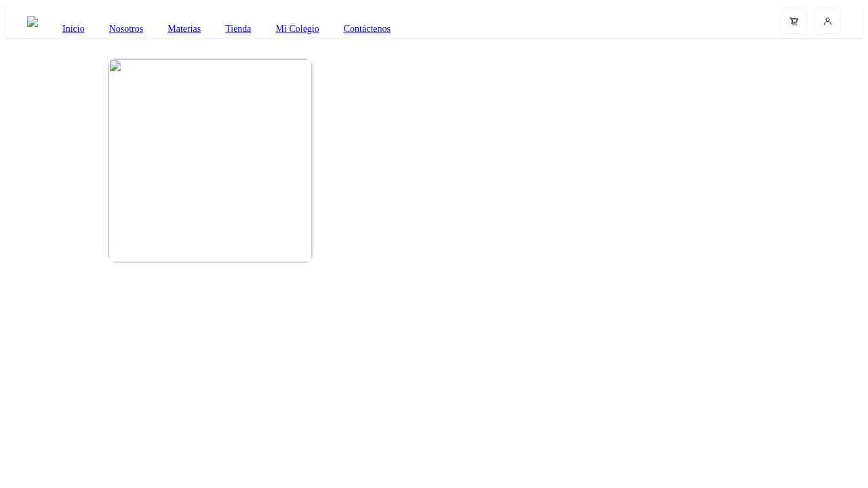868x488 pixels.
Task: Jump to home using the Inicio nav item
Action: [x=73, y=28]
